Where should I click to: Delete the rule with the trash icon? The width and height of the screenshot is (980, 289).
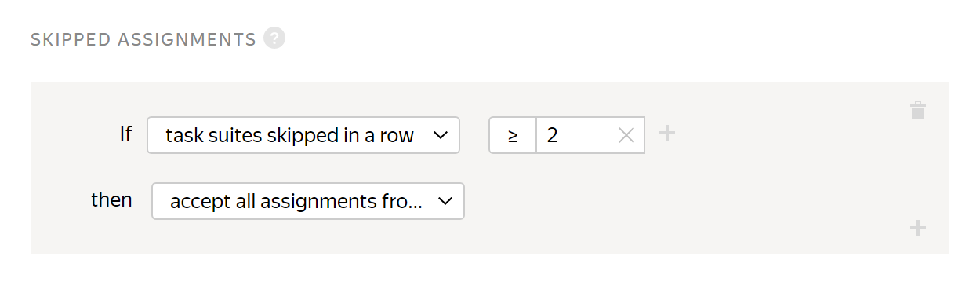(x=918, y=110)
